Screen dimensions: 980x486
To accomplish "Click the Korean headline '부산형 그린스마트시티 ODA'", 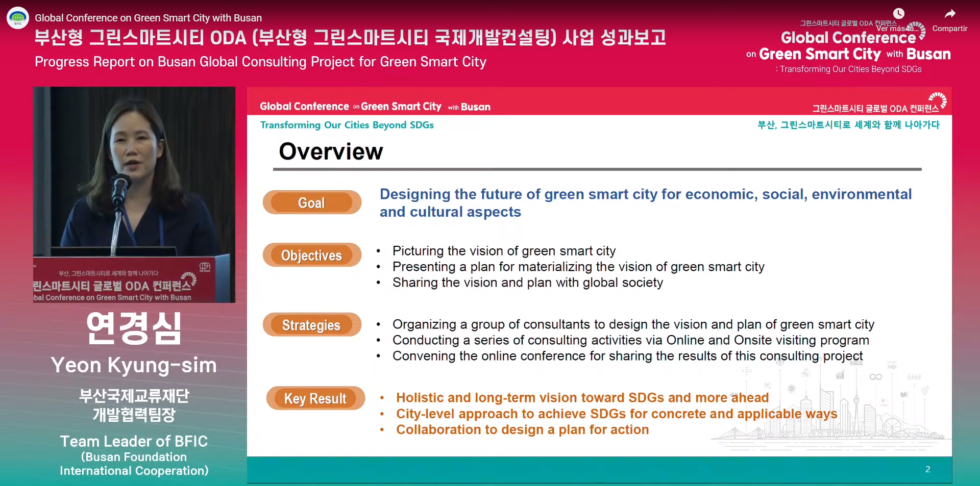I will 350,38.
